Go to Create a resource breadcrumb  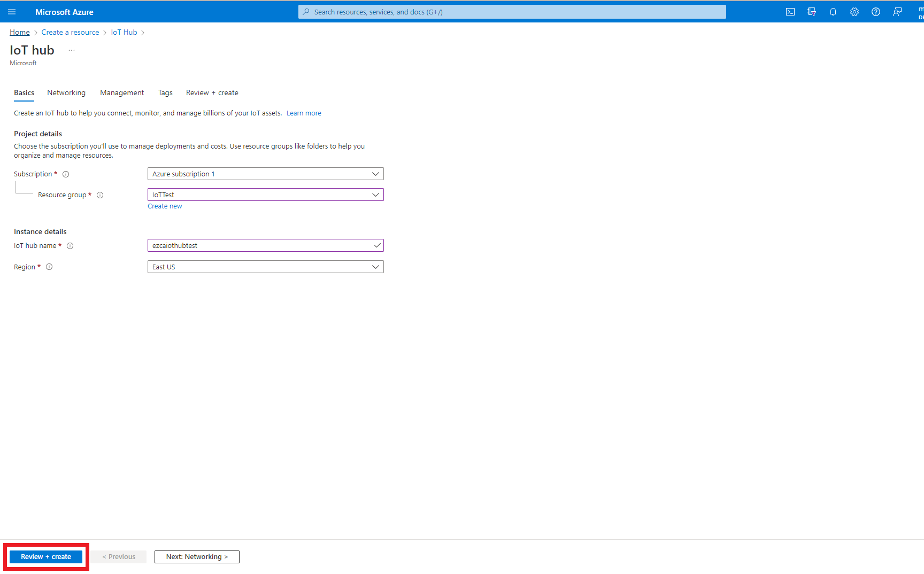click(71, 32)
